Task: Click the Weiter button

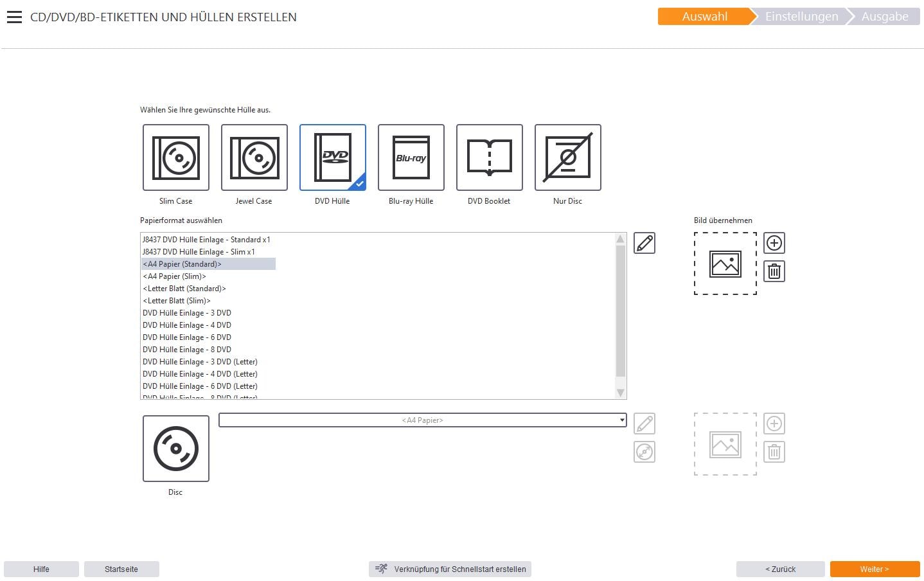Action: (875, 569)
